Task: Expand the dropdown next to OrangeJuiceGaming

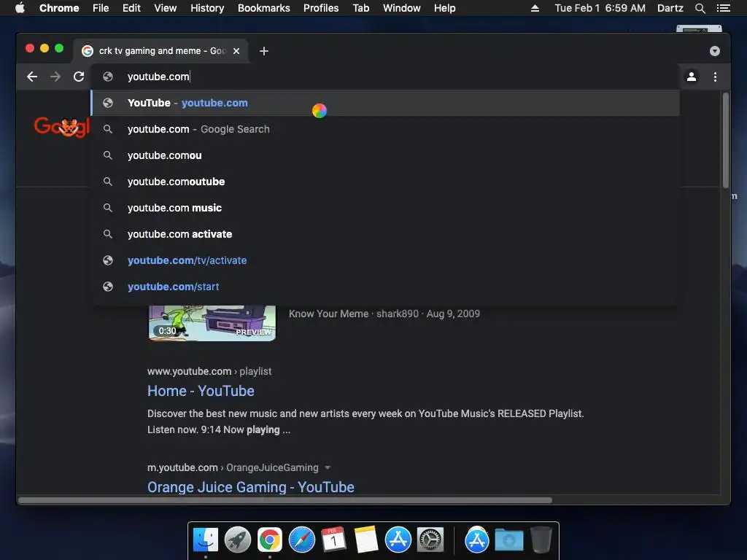Action: 328,467
